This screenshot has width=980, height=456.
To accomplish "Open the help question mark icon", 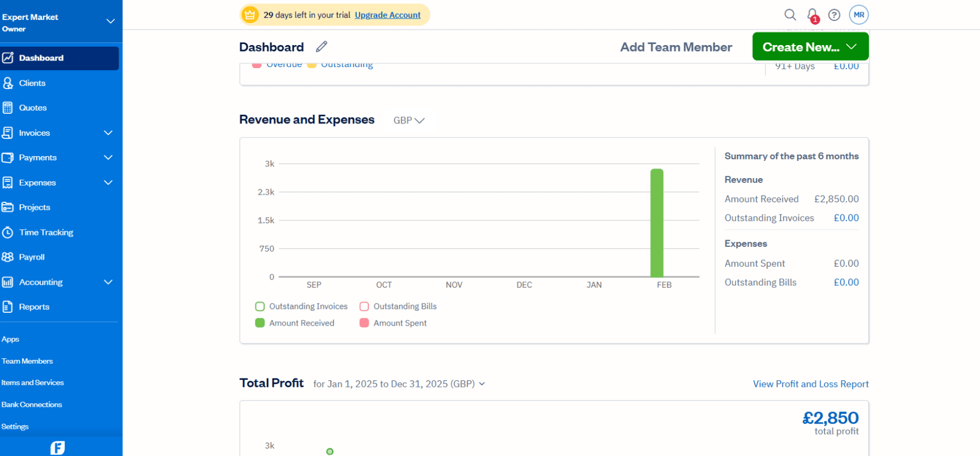I will (x=834, y=15).
